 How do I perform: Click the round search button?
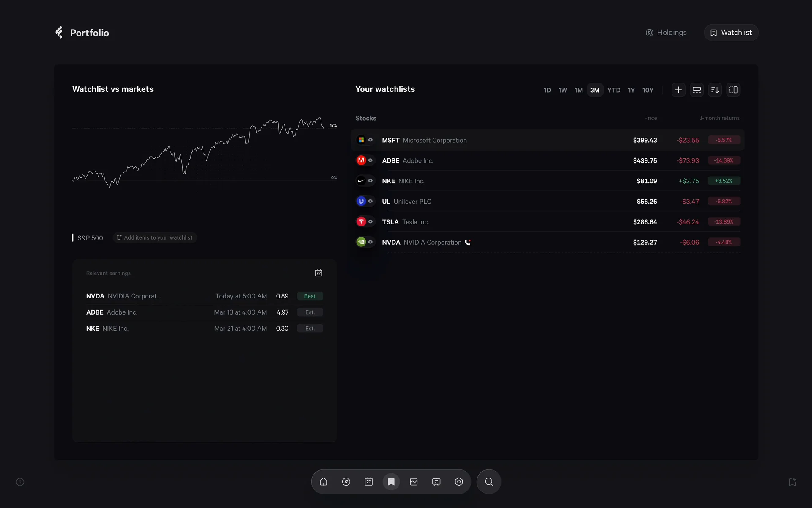coord(488,482)
